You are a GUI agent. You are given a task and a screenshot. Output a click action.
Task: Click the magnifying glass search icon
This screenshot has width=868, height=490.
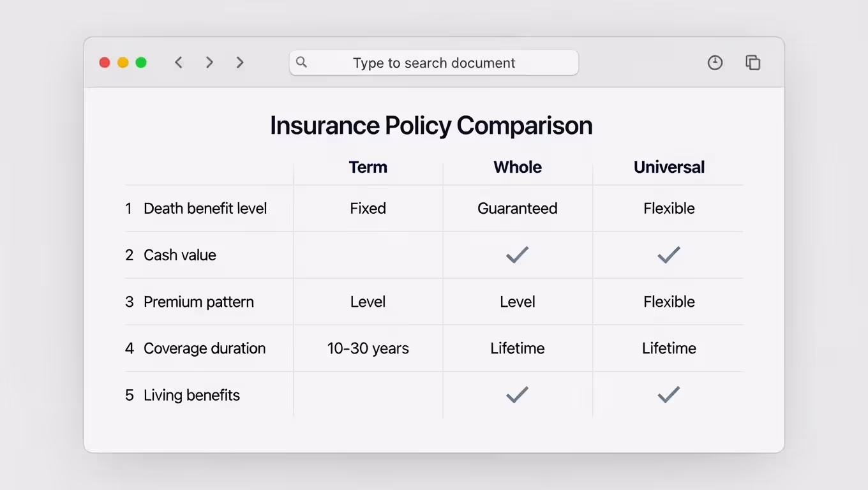(301, 62)
